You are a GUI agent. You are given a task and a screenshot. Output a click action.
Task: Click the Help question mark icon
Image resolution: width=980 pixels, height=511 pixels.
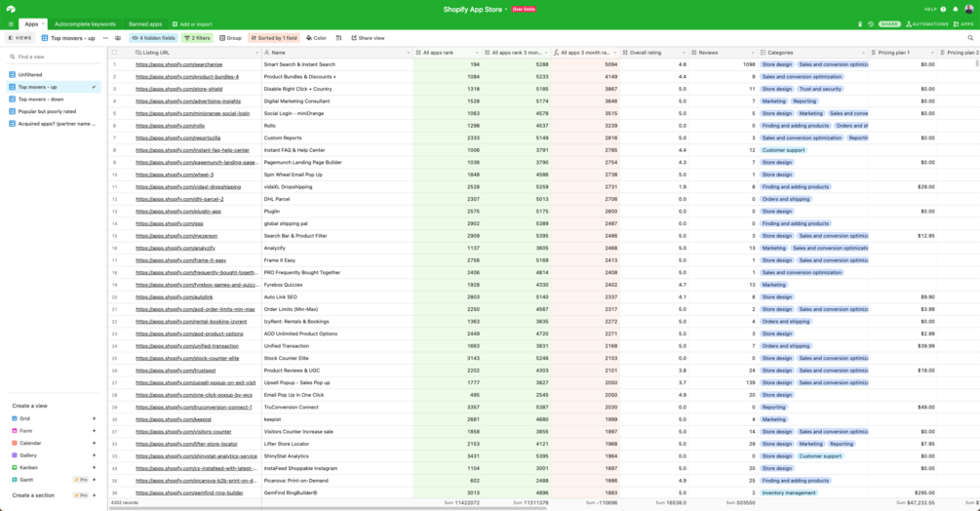click(x=943, y=10)
